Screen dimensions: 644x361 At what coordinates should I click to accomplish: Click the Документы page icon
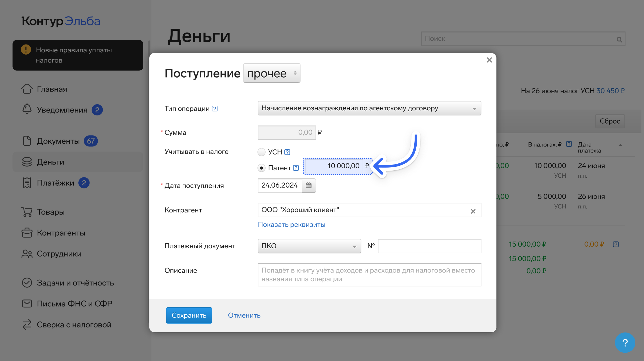pos(27,141)
